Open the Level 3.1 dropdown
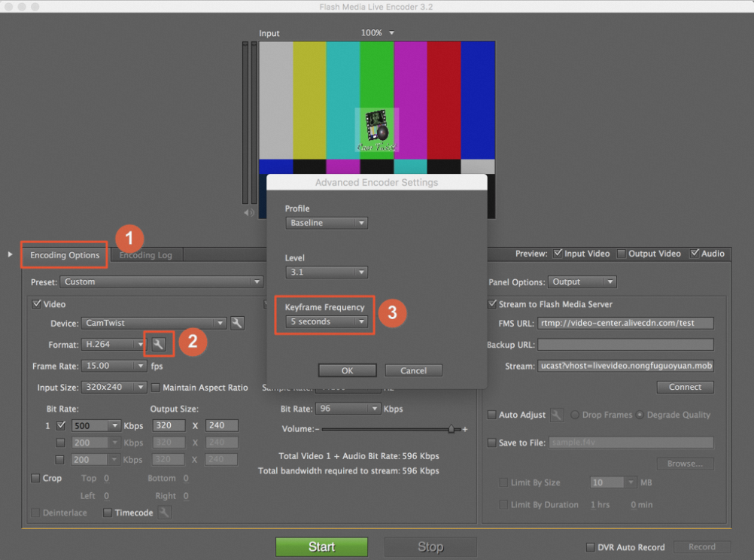Image resolution: width=754 pixels, height=560 pixels. pyautogui.click(x=327, y=272)
